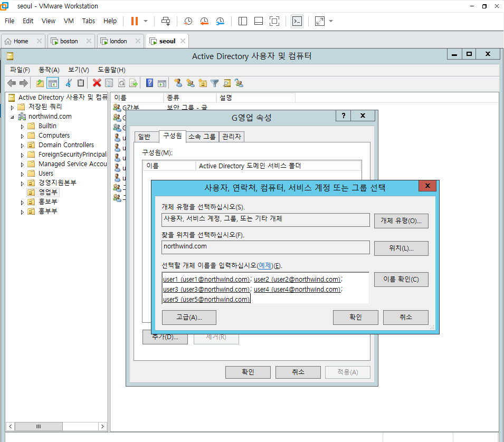Screen dimensions: 504x442
Task: Expand the Computers container
Action: pos(22,136)
